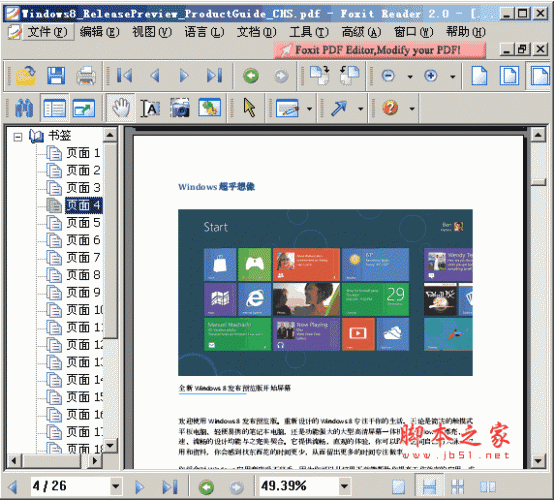Click the document vertical scrollbar thumb

tap(538, 182)
